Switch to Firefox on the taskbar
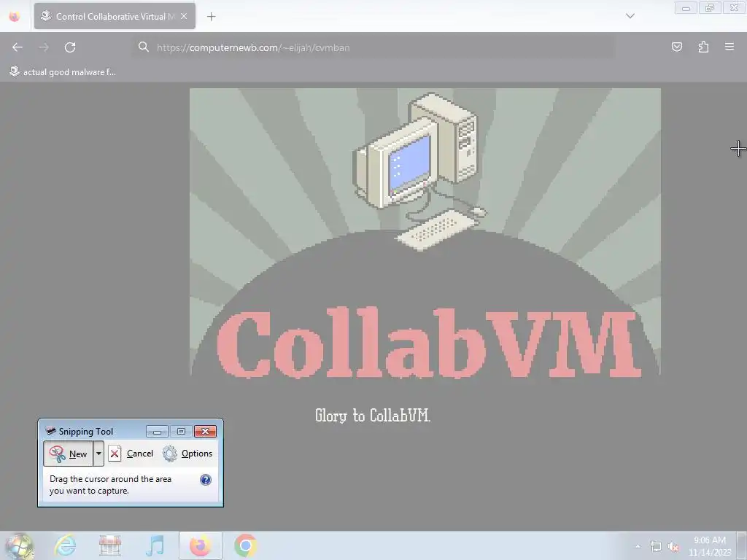 click(x=200, y=545)
